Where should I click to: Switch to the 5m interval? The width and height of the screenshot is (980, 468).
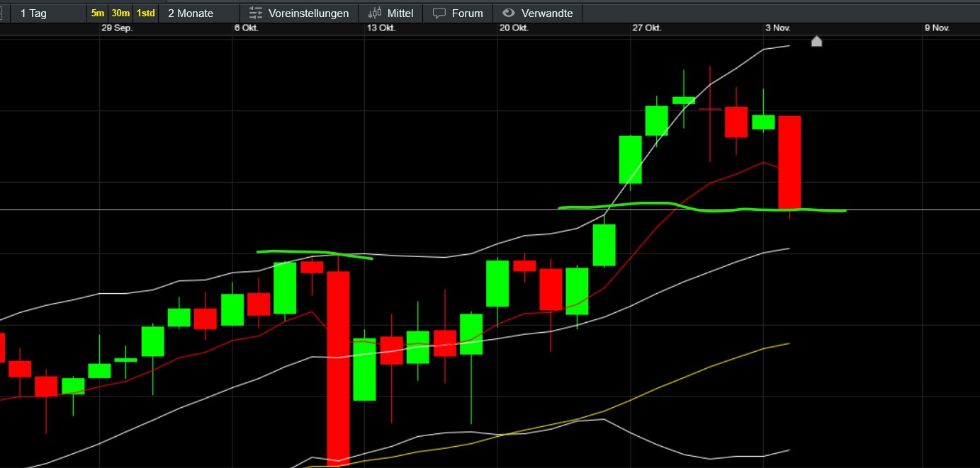[97, 13]
